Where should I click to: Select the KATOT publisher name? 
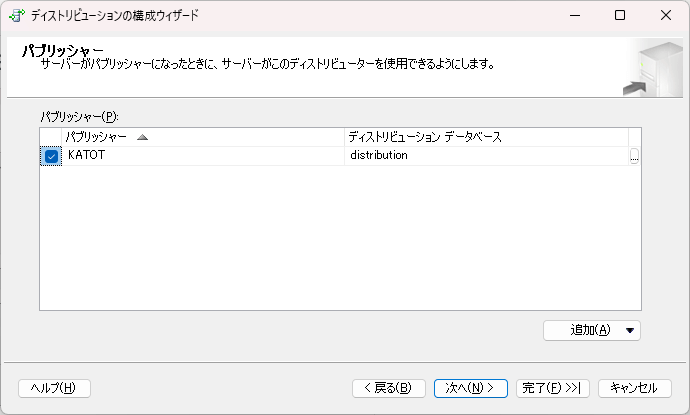tap(87, 156)
